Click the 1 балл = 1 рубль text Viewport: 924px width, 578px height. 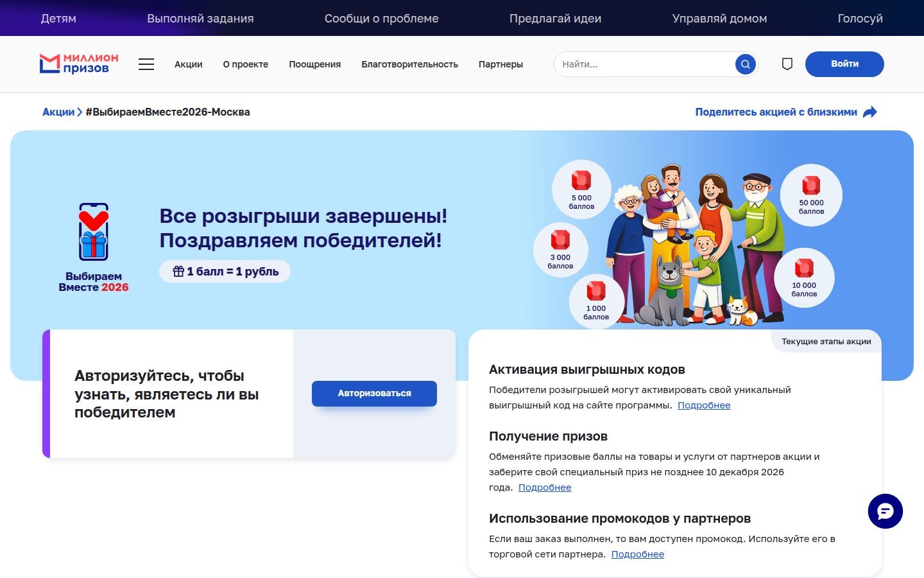point(233,272)
